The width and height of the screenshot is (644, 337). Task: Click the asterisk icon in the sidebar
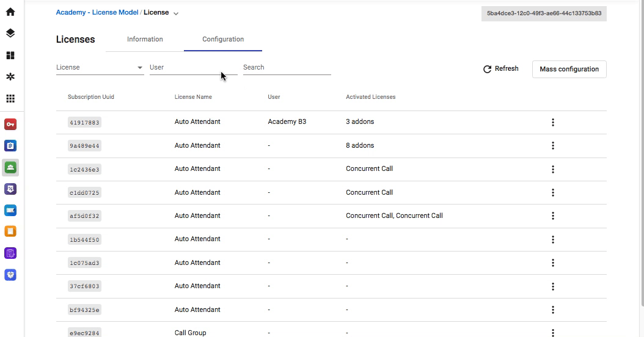tap(10, 77)
